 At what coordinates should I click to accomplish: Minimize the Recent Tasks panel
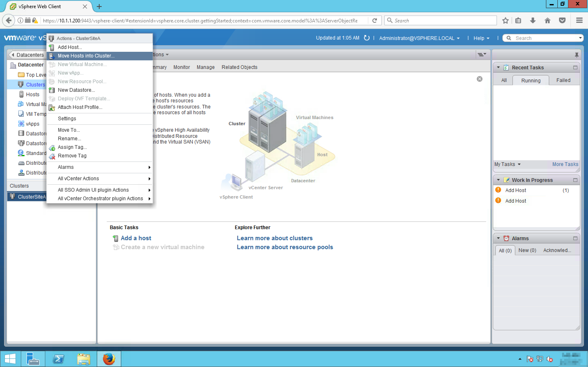pos(575,67)
